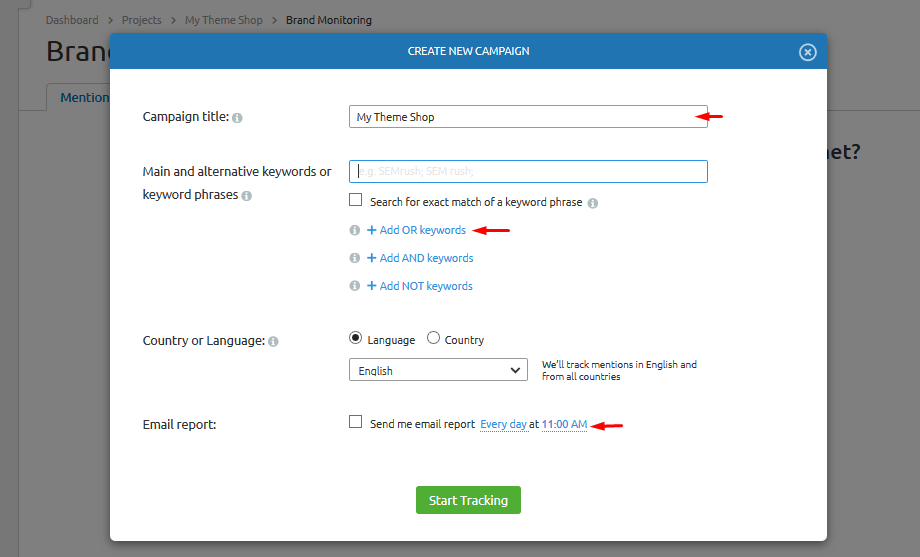Image resolution: width=920 pixels, height=557 pixels.
Task: Focus the Campaign title input field
Action: click(x=528, y=117)
